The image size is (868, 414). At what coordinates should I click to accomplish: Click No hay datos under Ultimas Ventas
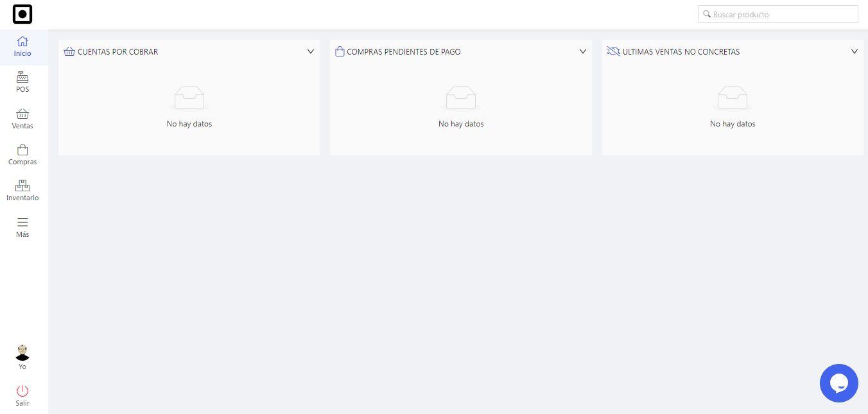click(733, 124)
